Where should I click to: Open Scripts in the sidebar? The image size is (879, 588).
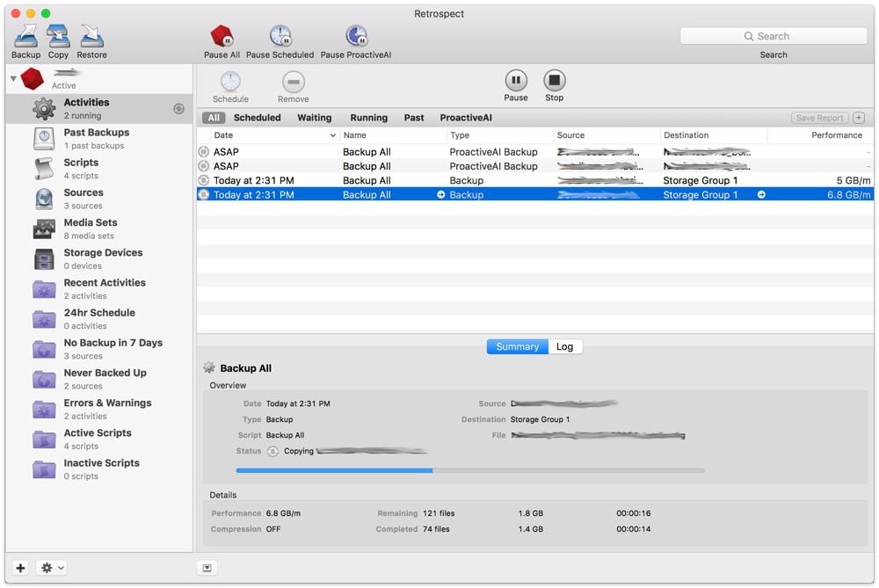99,169
